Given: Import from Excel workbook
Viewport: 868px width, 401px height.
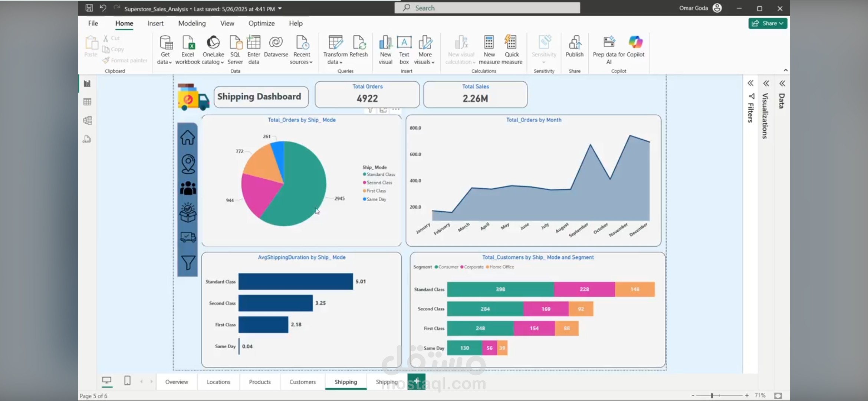Looking at the screenshot, I should coord(188,50).
